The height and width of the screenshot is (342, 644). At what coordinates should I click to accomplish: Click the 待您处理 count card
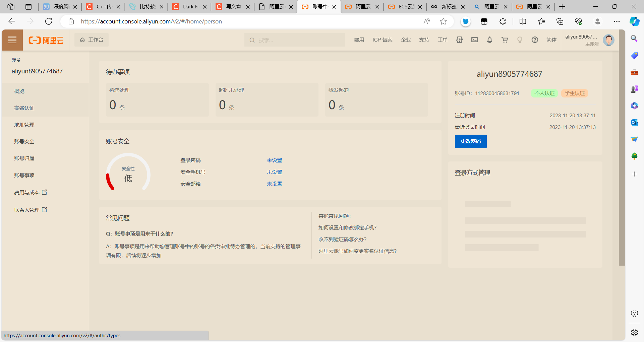[x=157, y=100]
